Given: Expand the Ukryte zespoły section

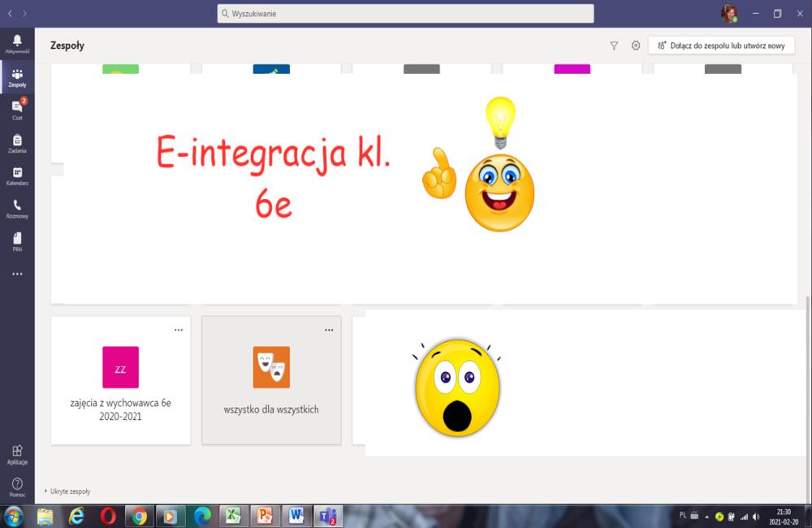Looking at the screenshot, I should point(70,491).
